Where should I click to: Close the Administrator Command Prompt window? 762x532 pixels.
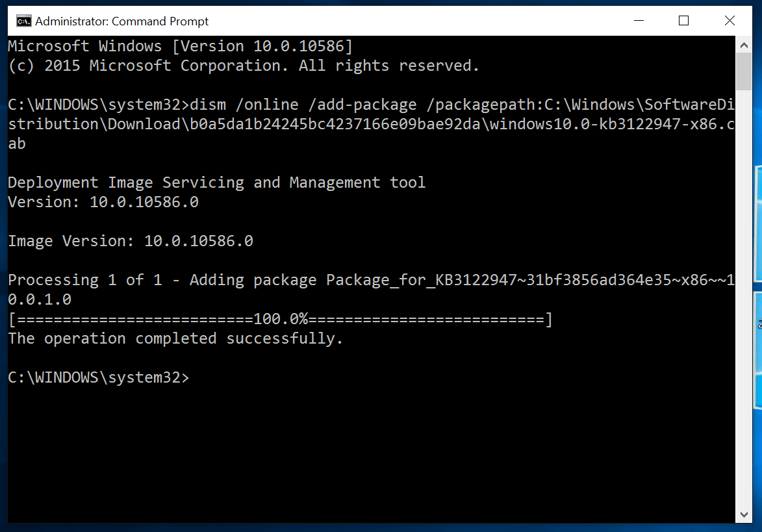(x=729, y=21)
